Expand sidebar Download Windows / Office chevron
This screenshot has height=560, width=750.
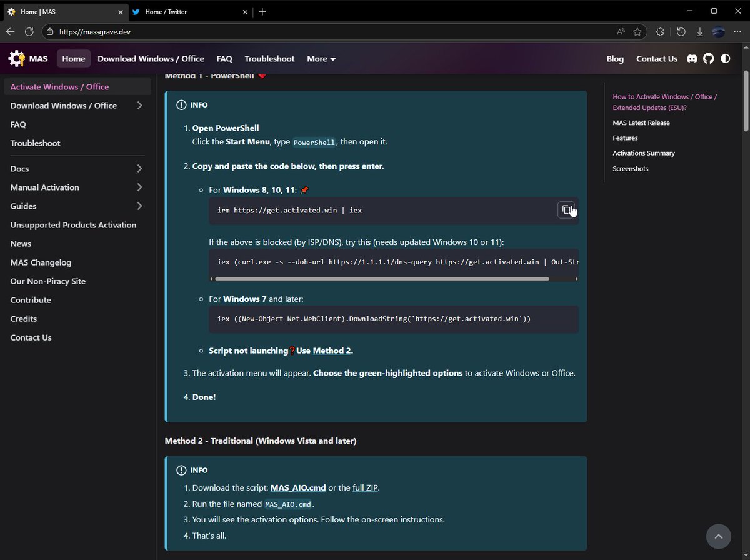pyautogui.click(x=139, y=106)
